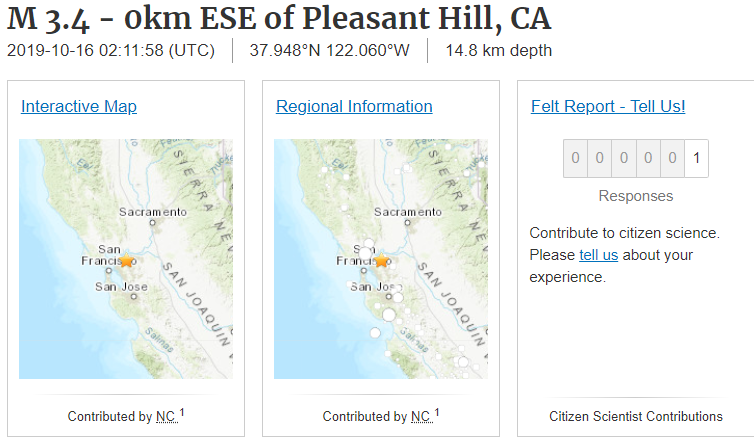Click the Sacramento label on Regional Information map

click(x=408, y=212)
